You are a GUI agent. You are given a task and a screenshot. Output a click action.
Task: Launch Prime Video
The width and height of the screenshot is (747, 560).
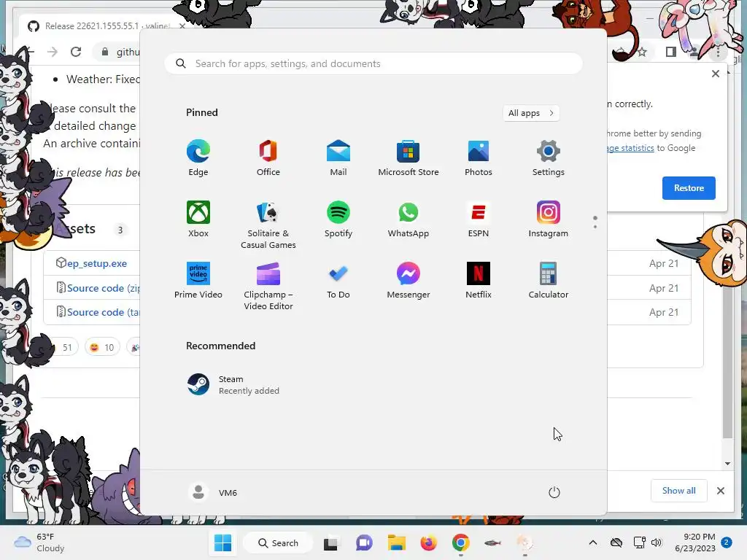pyautogui.click(x=198, y=281)
